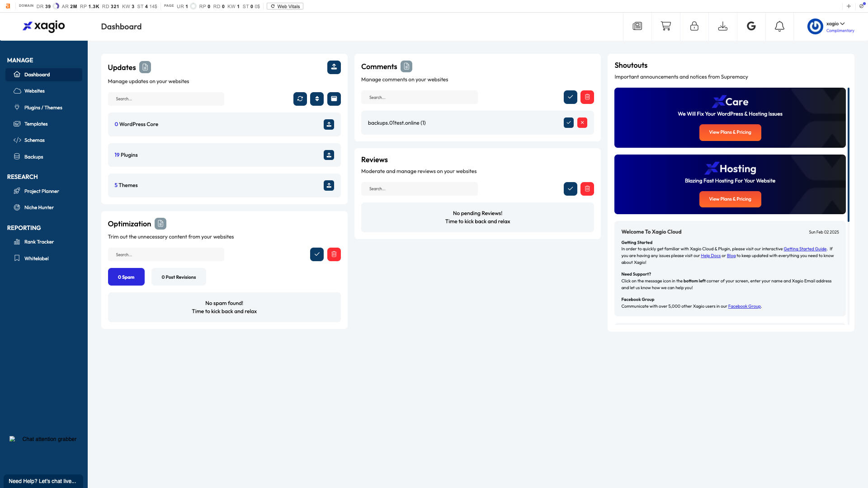The image size is (868, 488).
Task: Approve backups.01test.online comments
Action: 569,123
